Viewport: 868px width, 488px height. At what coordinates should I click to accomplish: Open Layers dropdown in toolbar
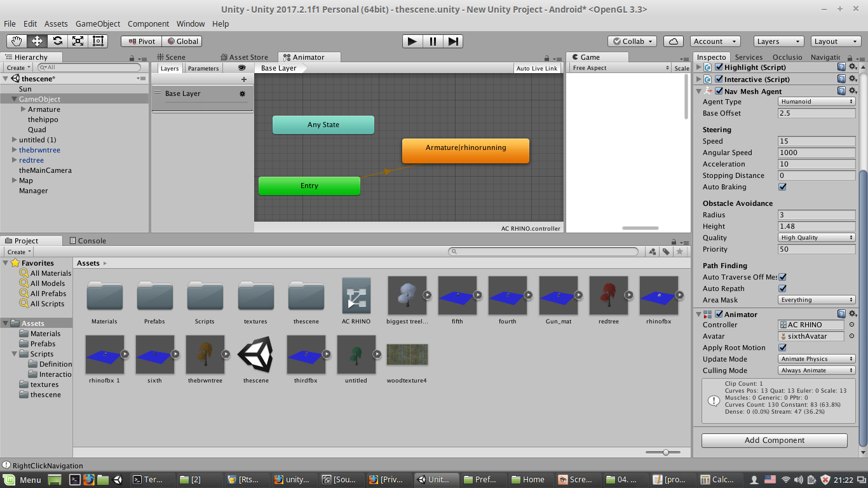tap(778, 41)
